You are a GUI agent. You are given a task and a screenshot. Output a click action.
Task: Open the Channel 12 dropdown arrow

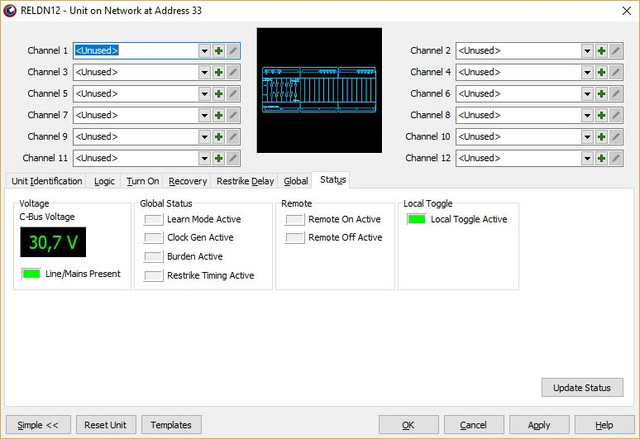587,158
